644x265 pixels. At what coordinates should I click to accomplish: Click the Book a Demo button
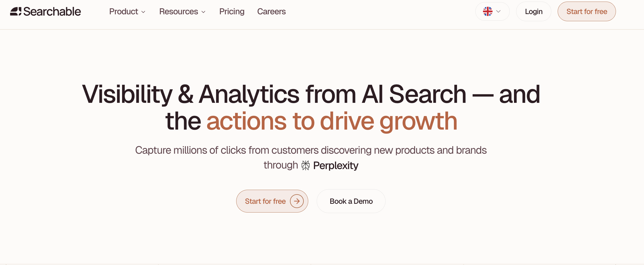coord(351,201)
